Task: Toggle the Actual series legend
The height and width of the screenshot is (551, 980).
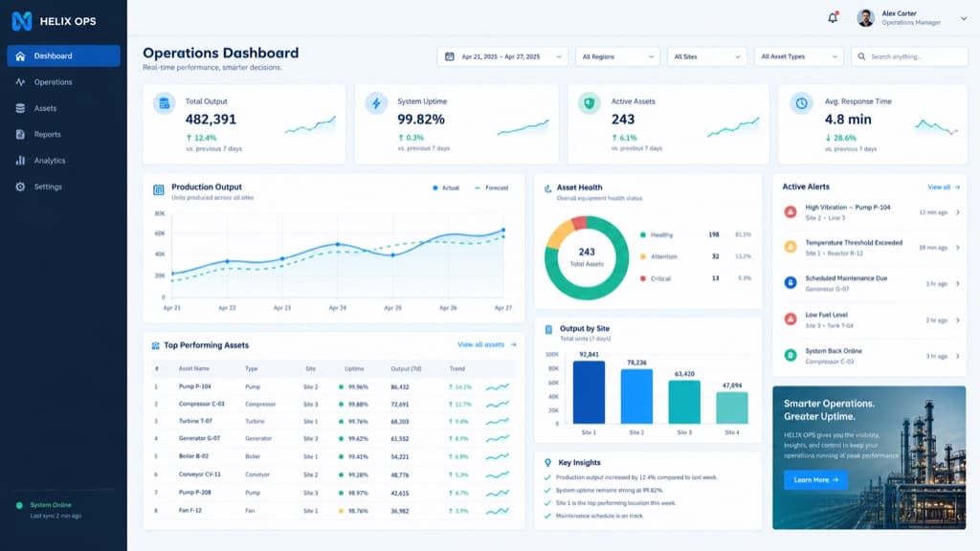Action: point(446,188)
